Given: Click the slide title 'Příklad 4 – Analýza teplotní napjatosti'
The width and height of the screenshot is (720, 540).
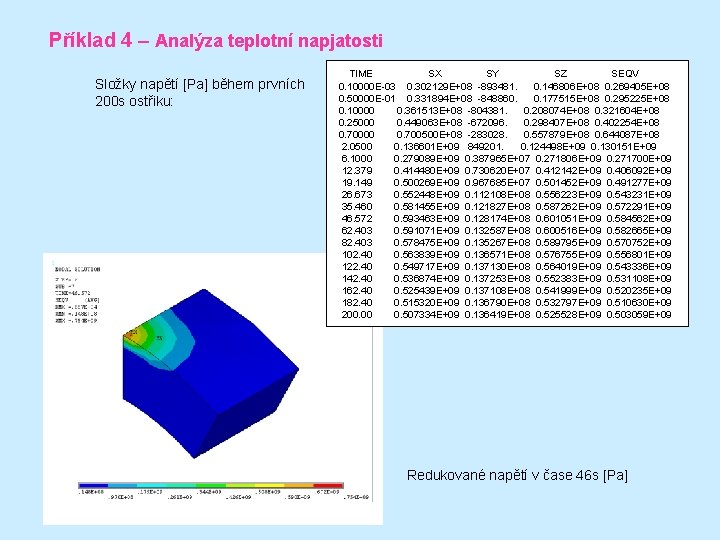Looking at the screenshot, I should (x=215, y=40).
